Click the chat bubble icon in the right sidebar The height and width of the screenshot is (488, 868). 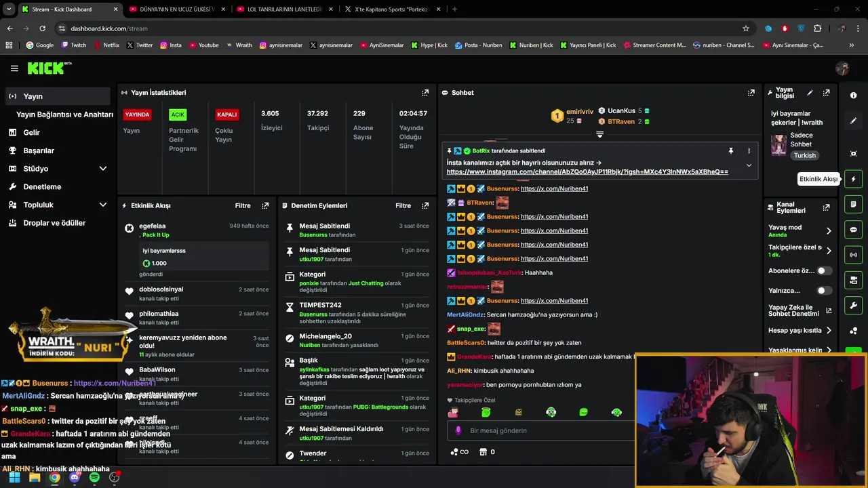(x=853, y=230)
